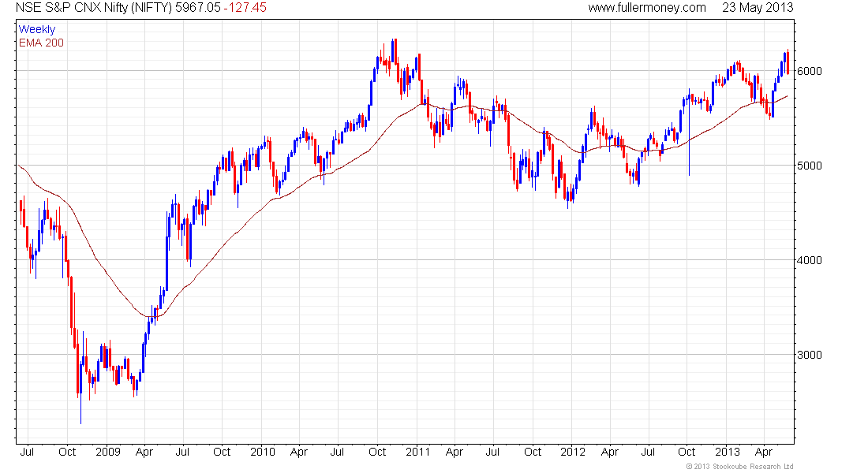The height and width of the screenshot is (473, 868).
Task: Click the 2012 year label on time axis
Action: (x=572, y=452)
